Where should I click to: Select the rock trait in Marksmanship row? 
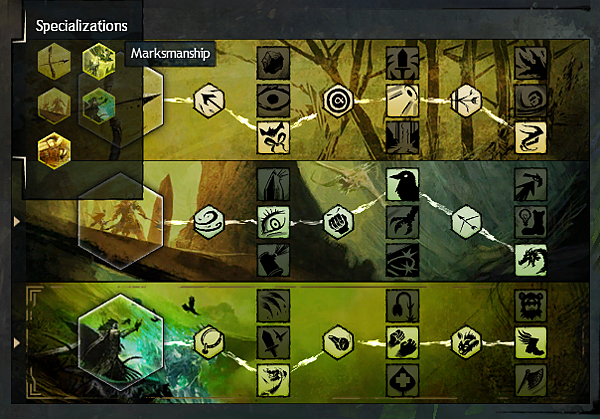(273, 63)
